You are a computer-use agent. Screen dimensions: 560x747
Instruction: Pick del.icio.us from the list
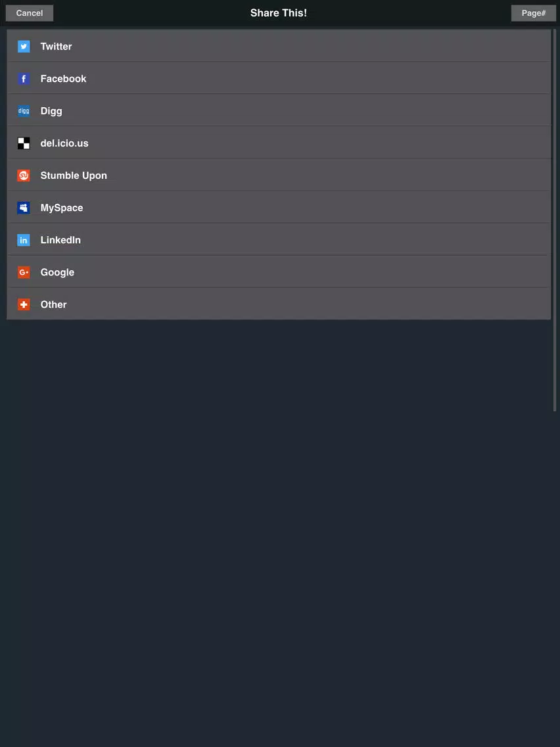coord(279,143)
